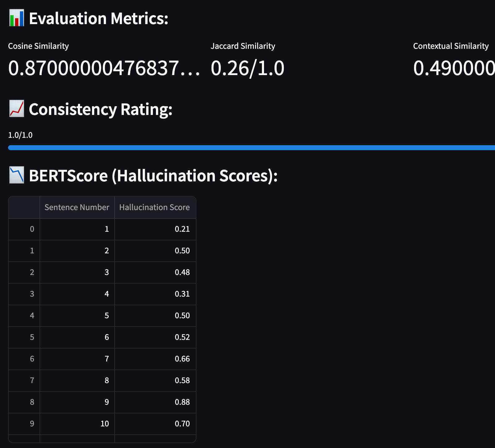The image size is (495, 448).
Task: Select the hallucination score cell 0.21
Action: coord(182,229)
